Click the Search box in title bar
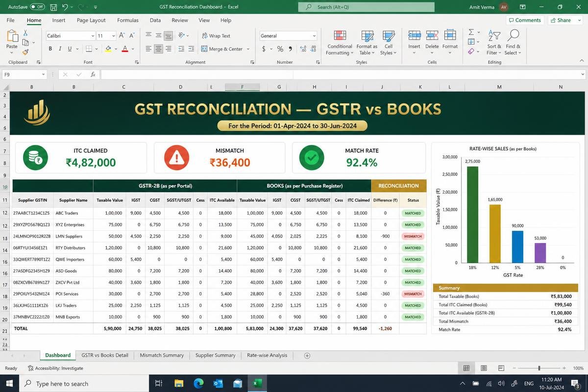The width and height of the screenshot is (588, 392). 366,7
